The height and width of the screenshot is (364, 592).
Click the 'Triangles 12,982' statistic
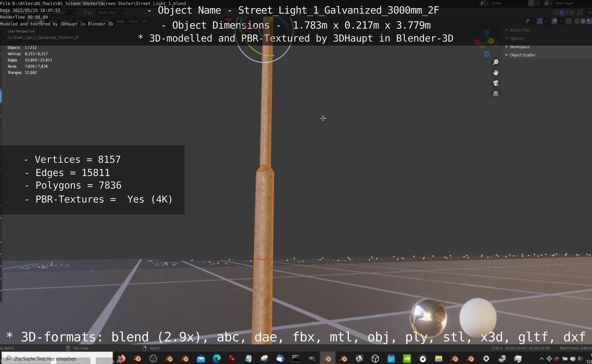tap(22, 72)
